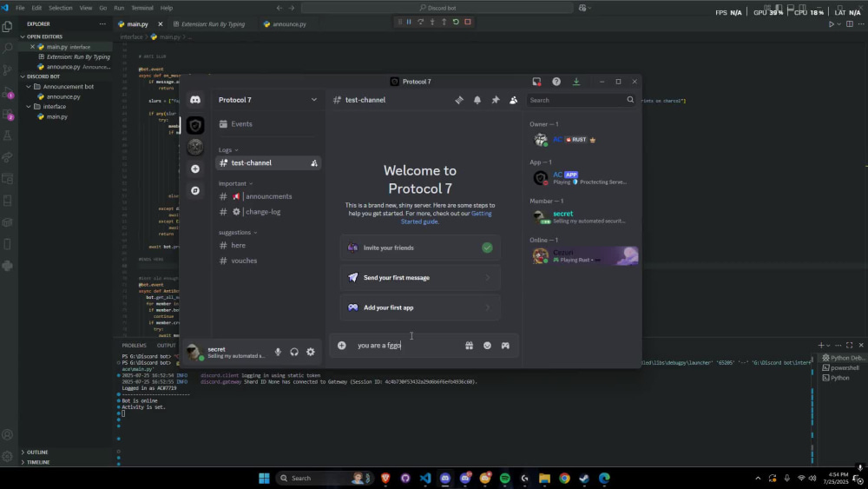The image size is (868, 489).
Task: Open Threads icon in channel header
Action: (x=459, y=100)
